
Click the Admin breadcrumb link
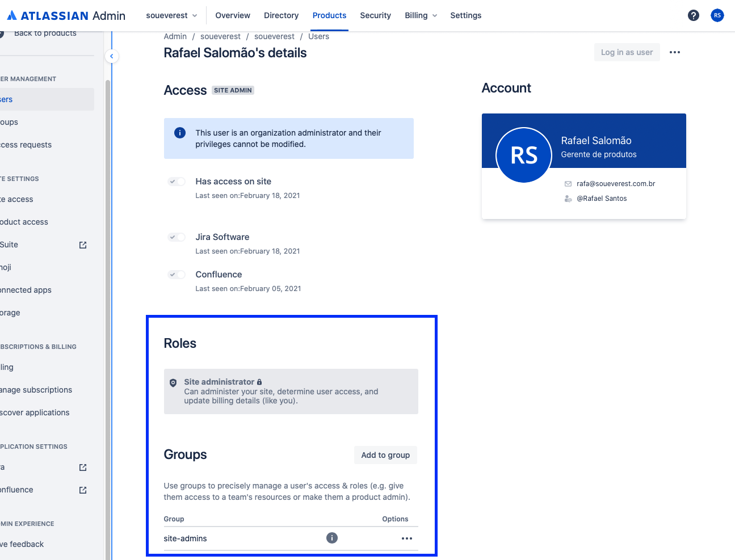tap(175, 36)
